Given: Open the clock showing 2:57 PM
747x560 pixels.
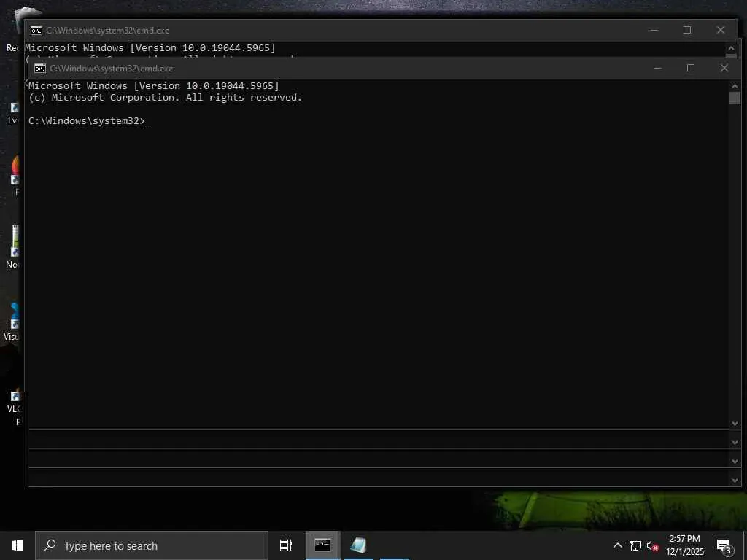Looking at the screenshot, I should click(x=684, y=545).
